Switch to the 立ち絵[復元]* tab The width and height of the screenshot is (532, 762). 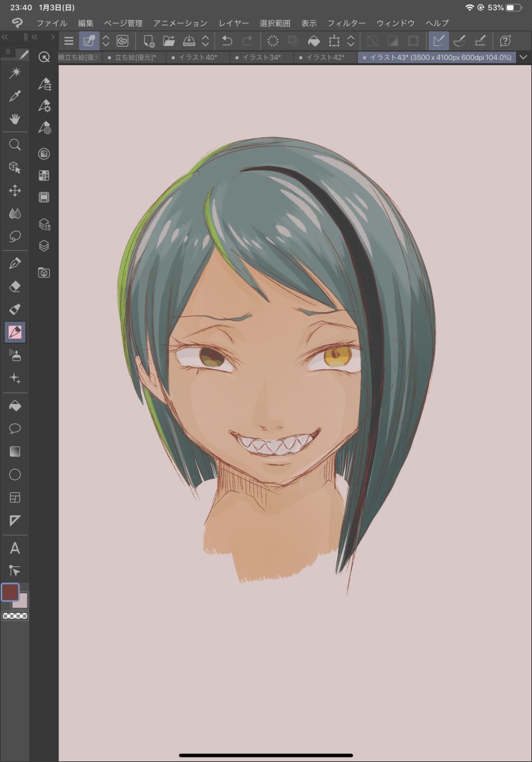click(x=134, y=57)
